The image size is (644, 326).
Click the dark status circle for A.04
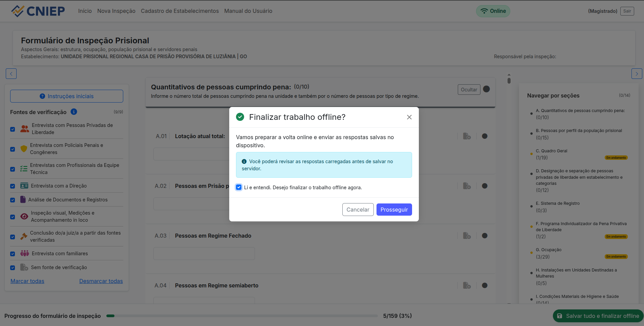pos(485,285)
